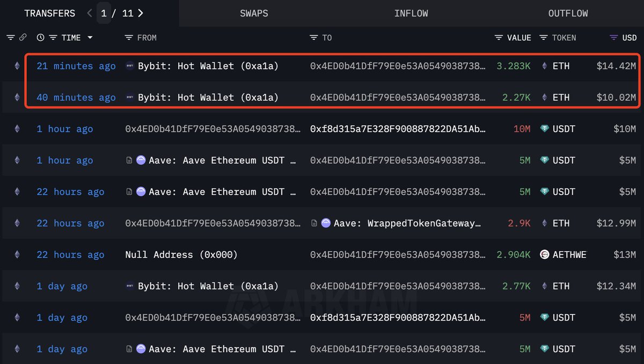Expand TIME sort dropdown arrow
The width and height of the screenshot is (644, 364).
click(x=90, y=38)
